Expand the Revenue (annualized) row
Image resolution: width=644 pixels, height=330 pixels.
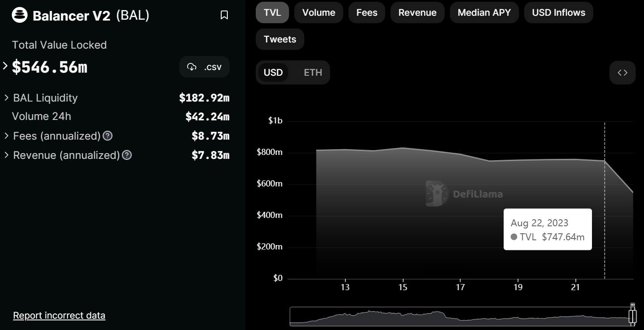7,155
